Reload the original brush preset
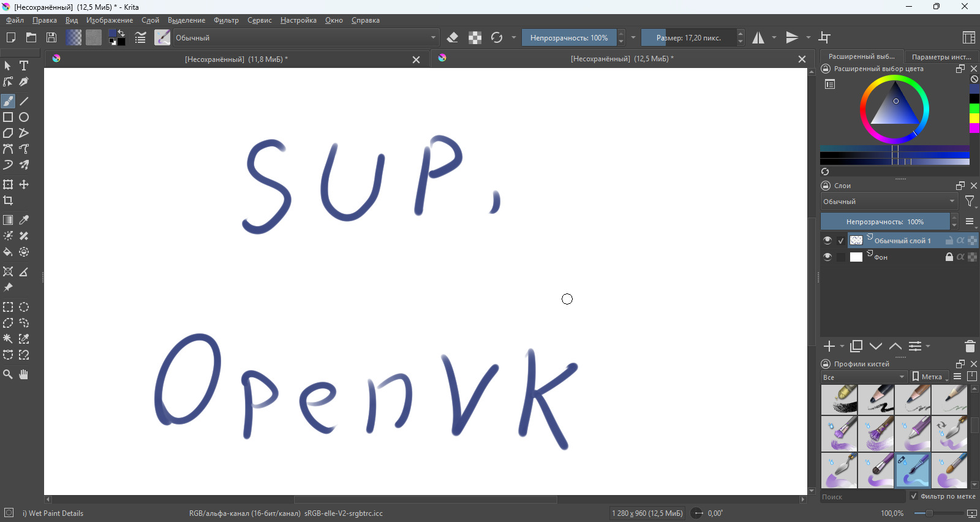980x522 pixels. coord(497,37)
